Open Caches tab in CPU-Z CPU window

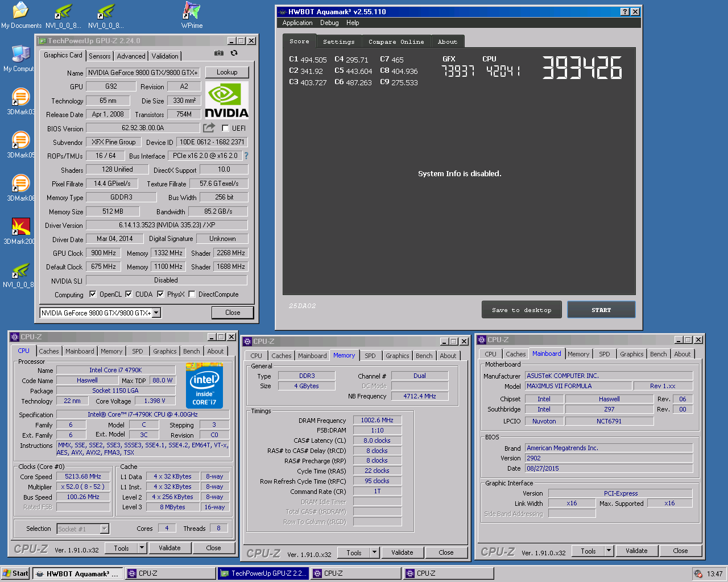click(x=49, y=351)
